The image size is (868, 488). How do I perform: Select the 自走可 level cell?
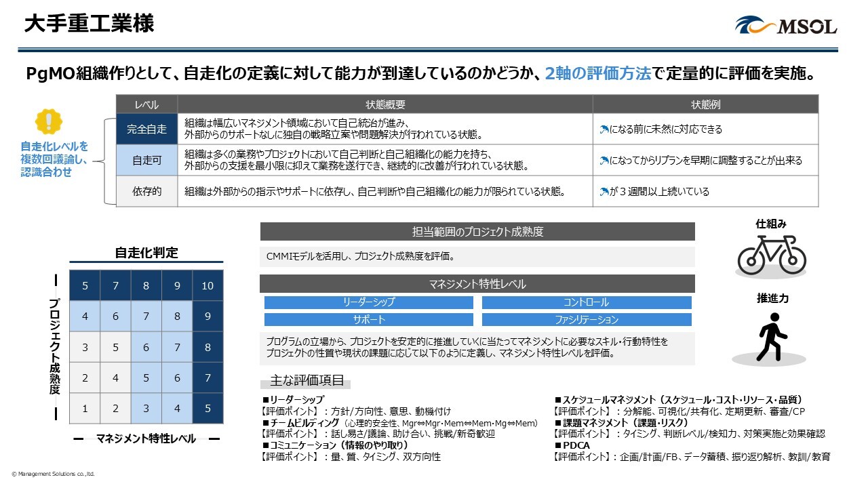click(x=146, y=161)
